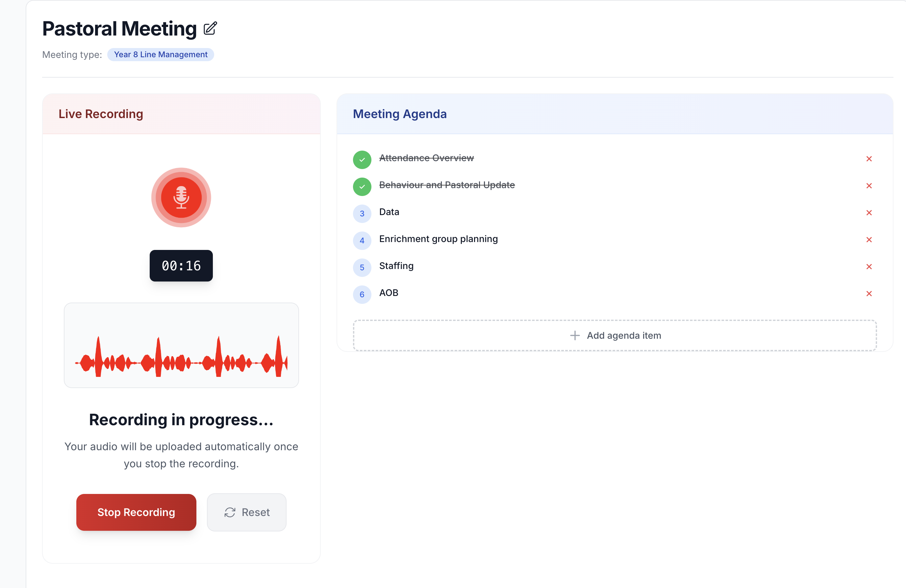Image resolution: width=906 pixels, height=588 pixels.
Task: Remove the Data agenda item
Action: (x=869, y=213)
